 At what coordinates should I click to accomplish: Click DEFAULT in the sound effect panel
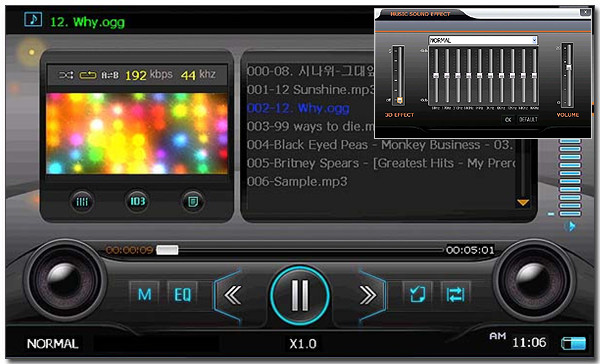[x=528, y=119]
